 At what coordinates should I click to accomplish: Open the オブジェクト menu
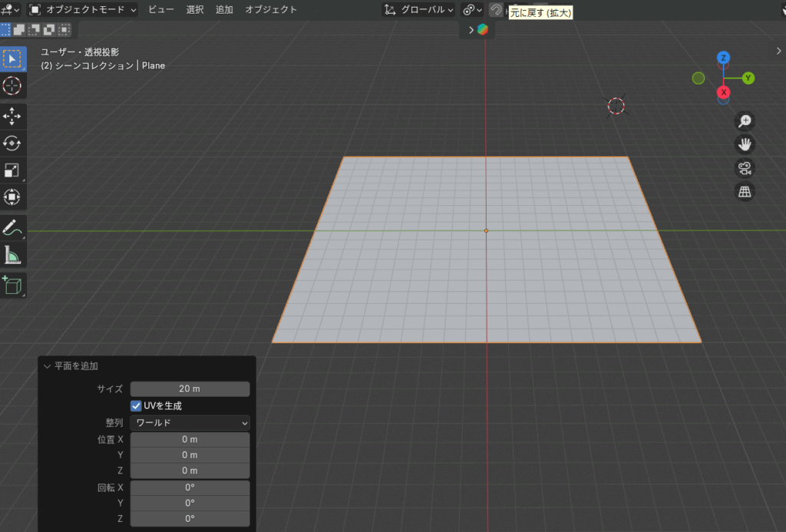pyautogui.click(x=270, y=10)
